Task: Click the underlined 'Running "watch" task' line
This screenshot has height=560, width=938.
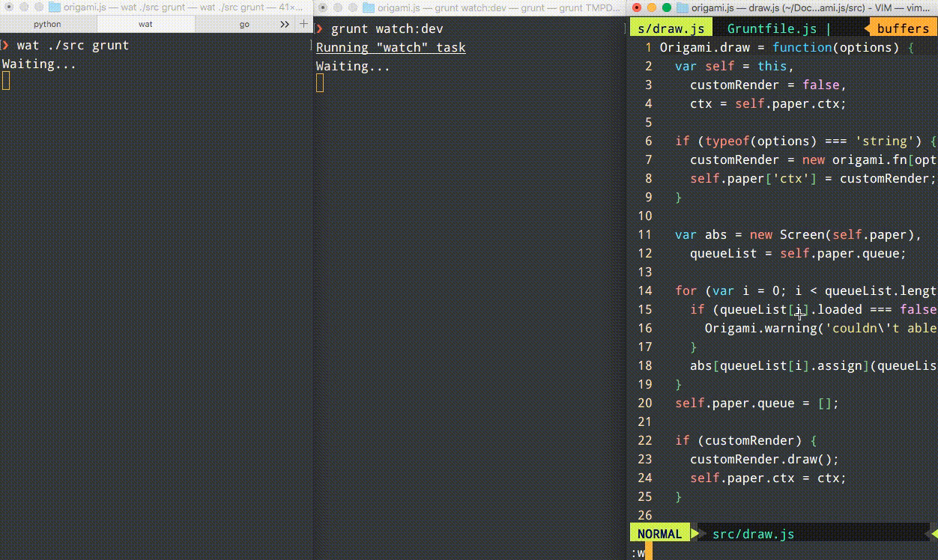Action: [x=390, y=47]
